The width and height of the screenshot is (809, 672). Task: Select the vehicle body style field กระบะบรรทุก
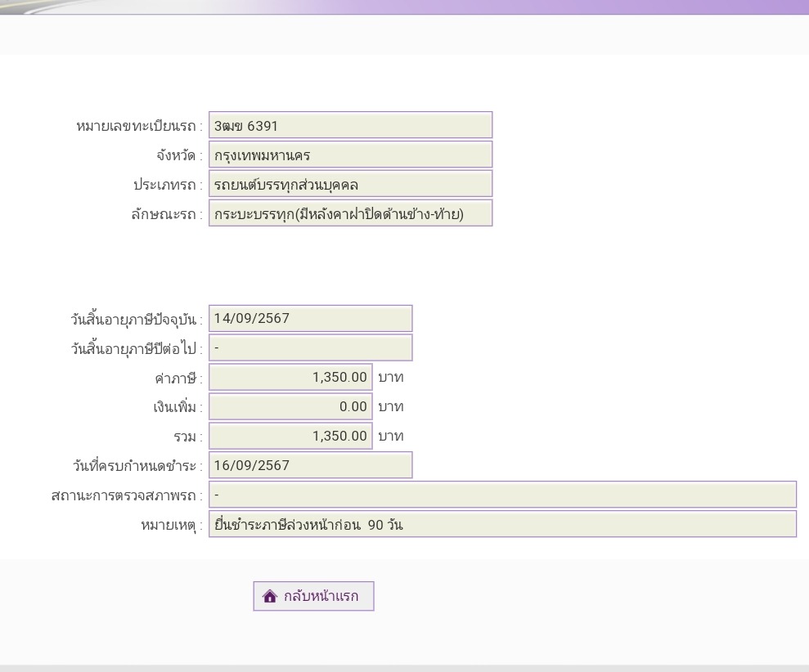pos(350,213)
